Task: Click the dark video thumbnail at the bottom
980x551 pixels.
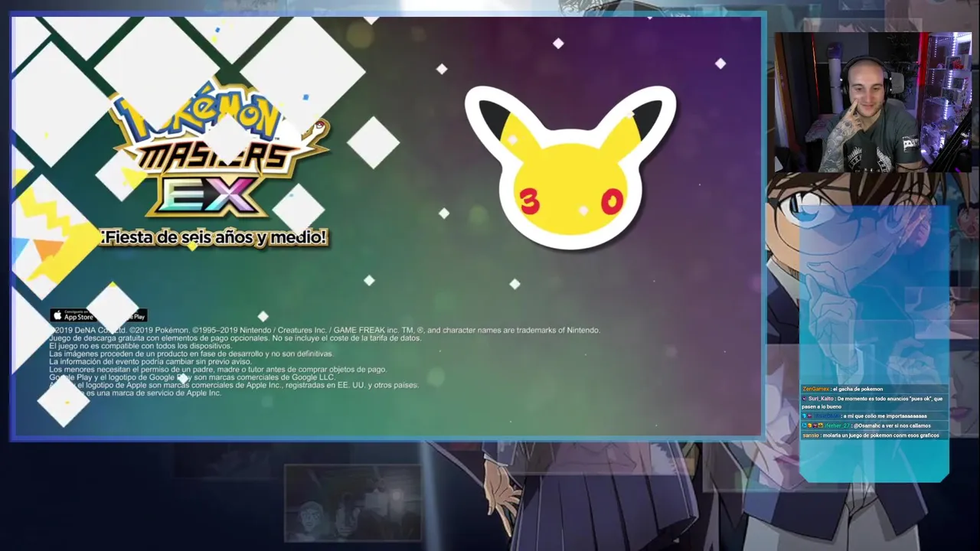Action: (x=353, y=502)
